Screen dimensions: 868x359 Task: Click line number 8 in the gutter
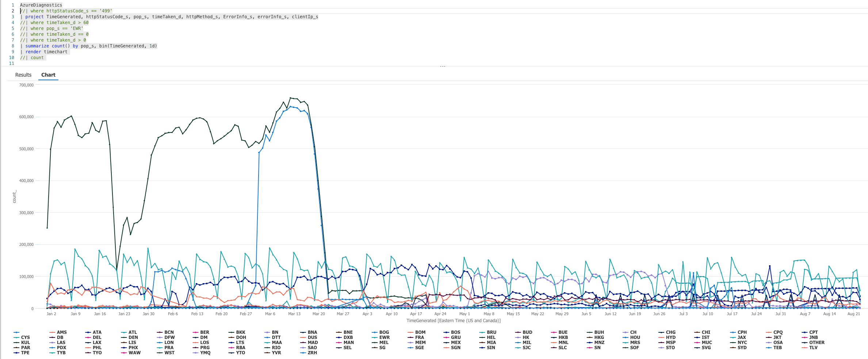coord(13,46)
